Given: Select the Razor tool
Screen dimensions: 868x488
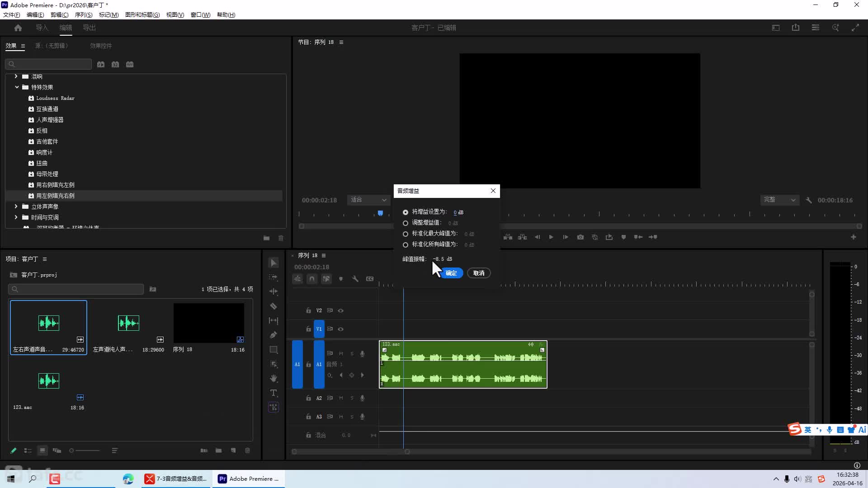Looking at the screenshot, I should (274, 306).
